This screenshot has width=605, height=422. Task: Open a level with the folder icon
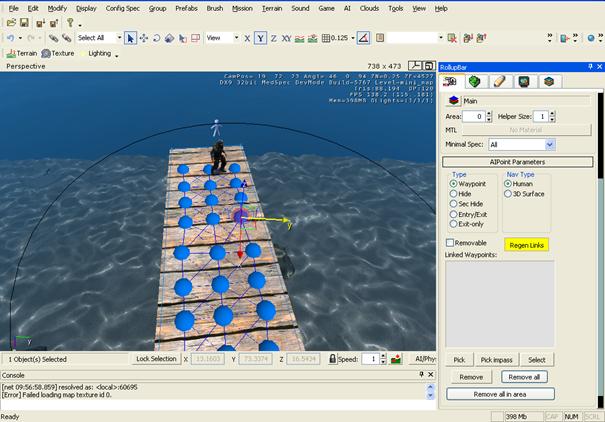click(x=11, y=23)
